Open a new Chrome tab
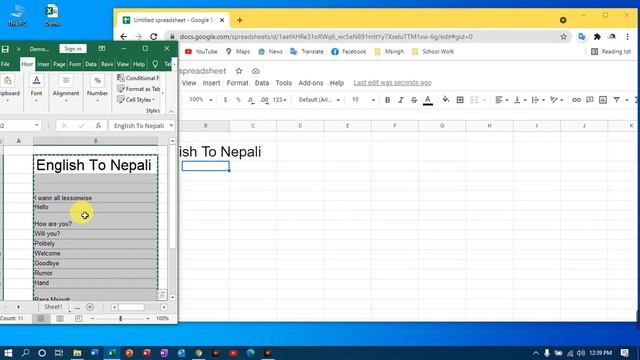Screen dimensions: 640x360 coord(240,20)
